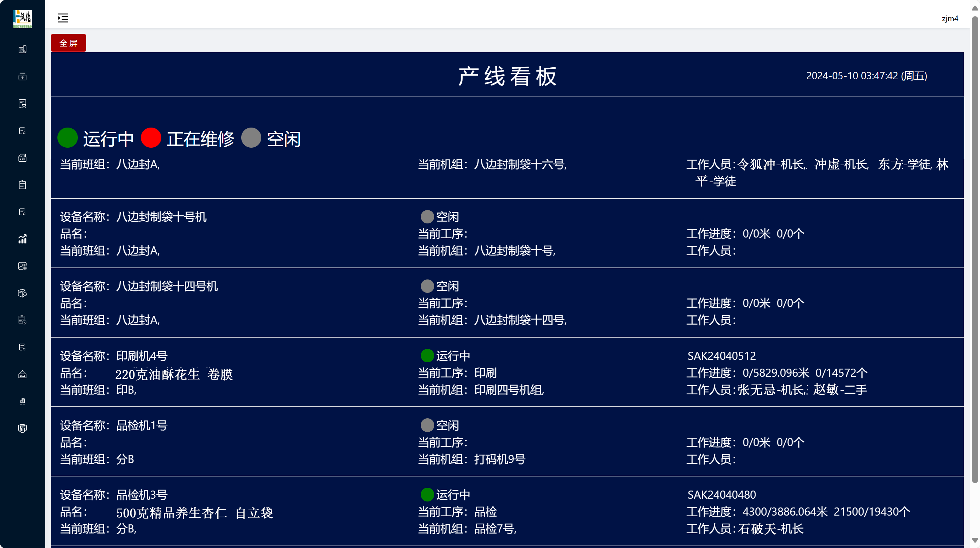980x548 pixels.
Task: Collapse the sidebar with the menu-fold icon
Action: click(63, 18)
